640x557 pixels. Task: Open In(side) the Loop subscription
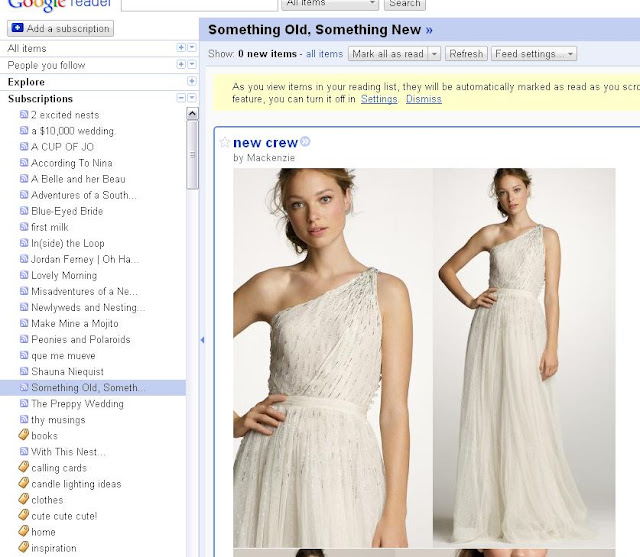pyautogui.click(x=68, y=243)
